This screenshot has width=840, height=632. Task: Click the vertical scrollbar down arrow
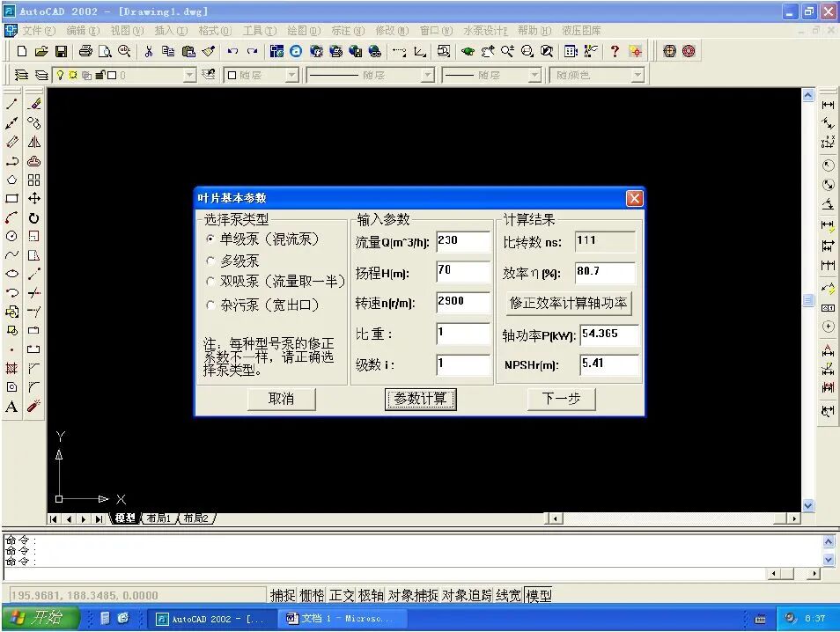coord(807,505)
